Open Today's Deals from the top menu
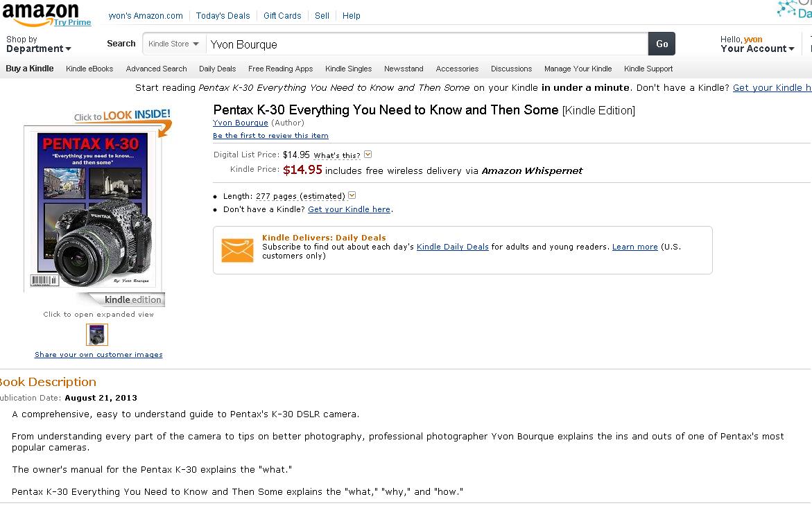 [223, 15]
